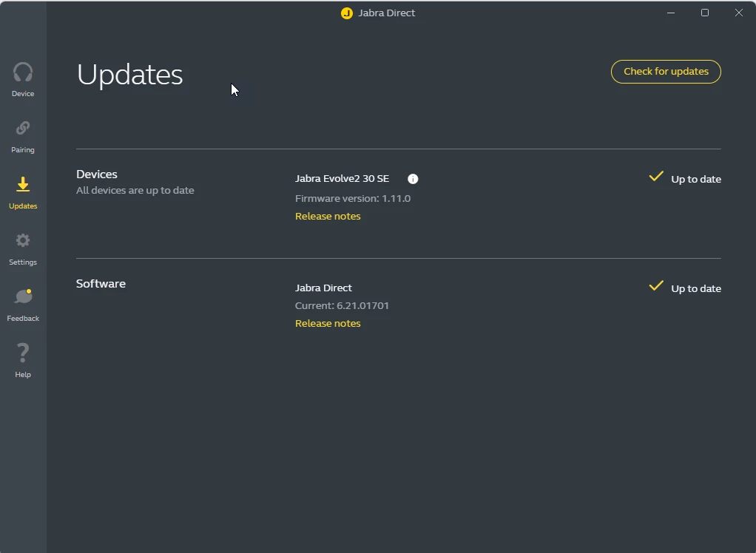Click the Pairing sidebar label
The height and width of the screenshot is (553, 756).
pyautogui.click(x=23, y=150)
